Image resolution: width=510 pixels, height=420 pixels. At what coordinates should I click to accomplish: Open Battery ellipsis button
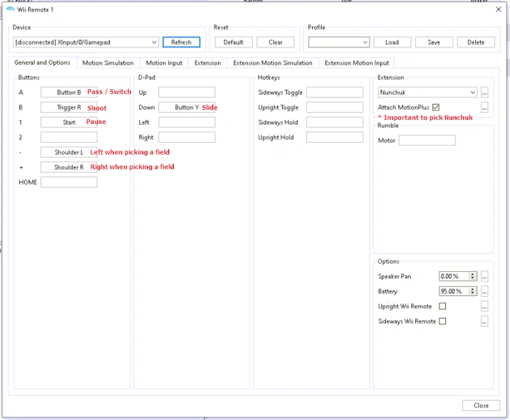(484, 291)
